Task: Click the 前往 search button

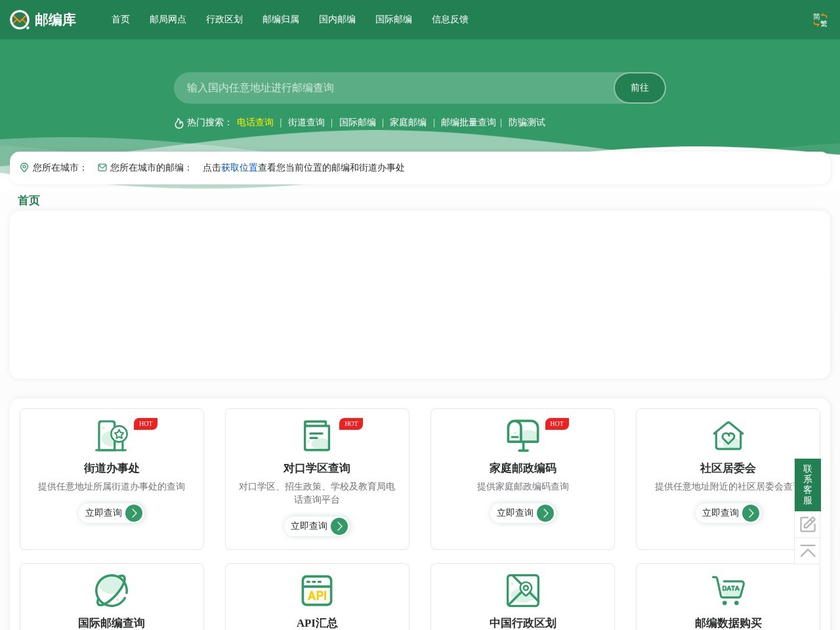Action: 639,88
